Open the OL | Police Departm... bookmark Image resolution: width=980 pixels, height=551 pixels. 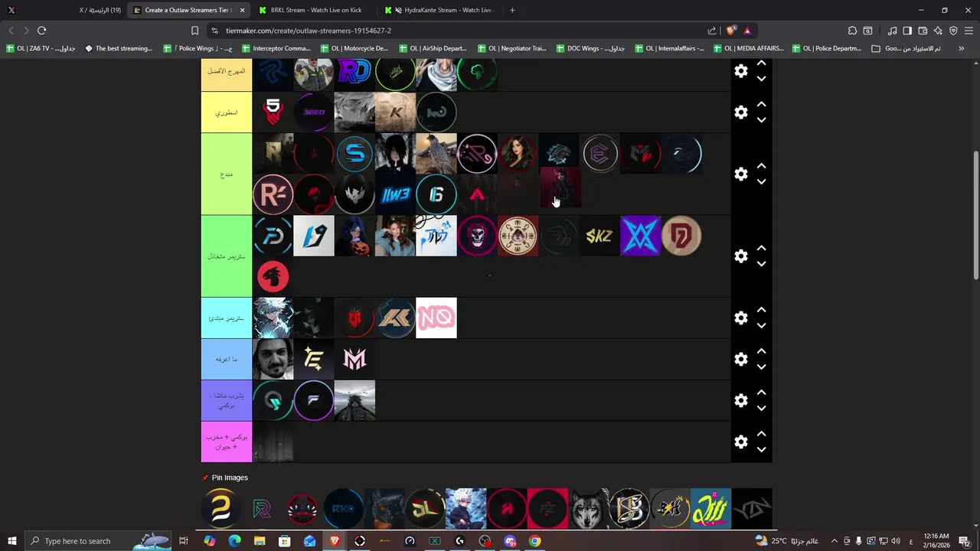coord(827,48)
